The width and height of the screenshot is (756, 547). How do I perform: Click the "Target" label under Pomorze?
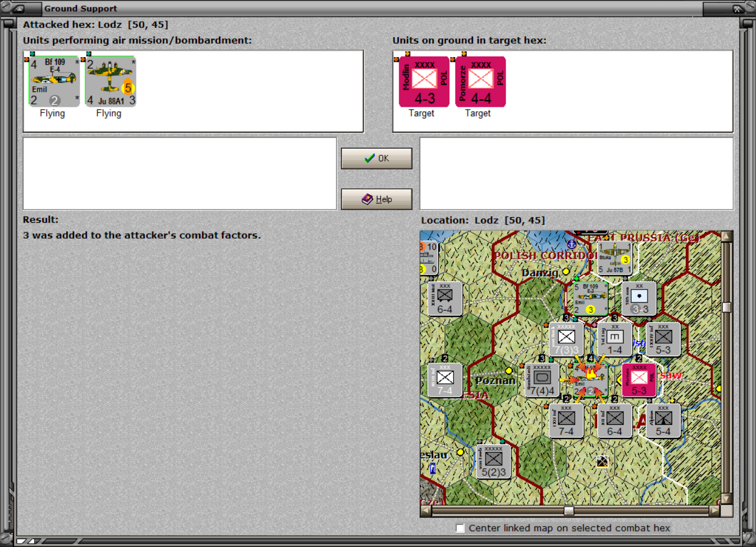click(x=478, y=114)
